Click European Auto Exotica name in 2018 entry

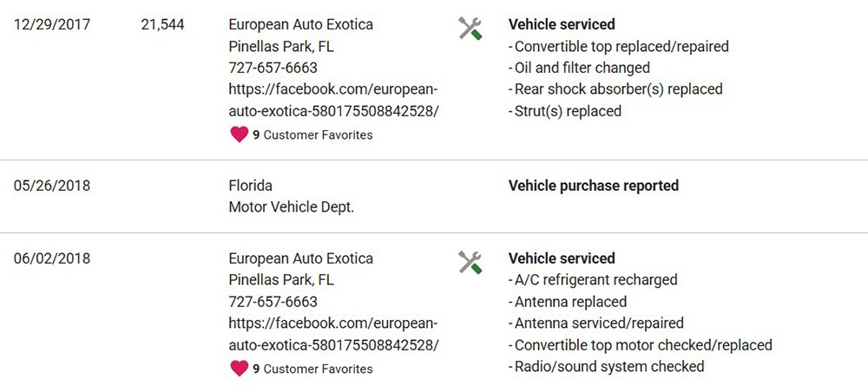pyautogui.click(x=300, y=258)
